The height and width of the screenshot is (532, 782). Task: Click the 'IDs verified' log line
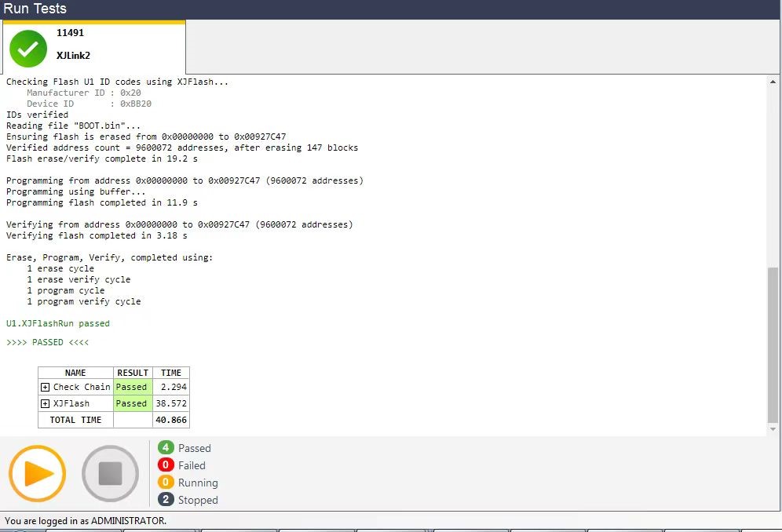(37, 115)
